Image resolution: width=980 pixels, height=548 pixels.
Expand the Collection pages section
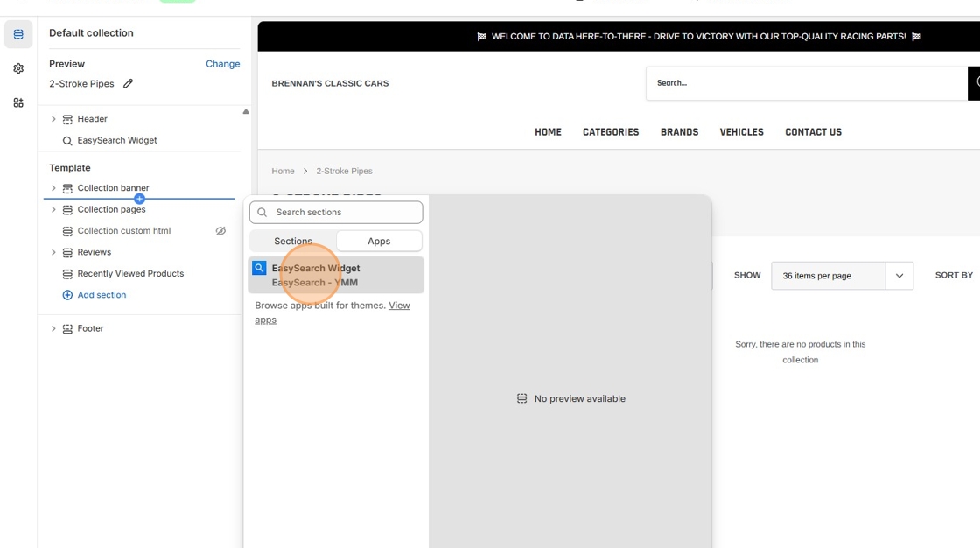click(x=53, y=209)
